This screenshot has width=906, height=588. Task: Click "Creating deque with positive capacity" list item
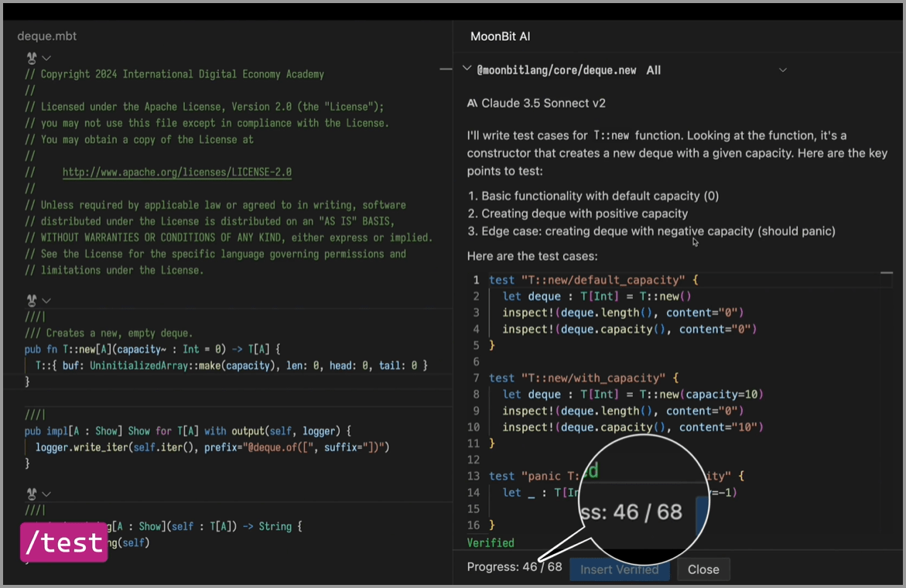[x=585, y=214]
